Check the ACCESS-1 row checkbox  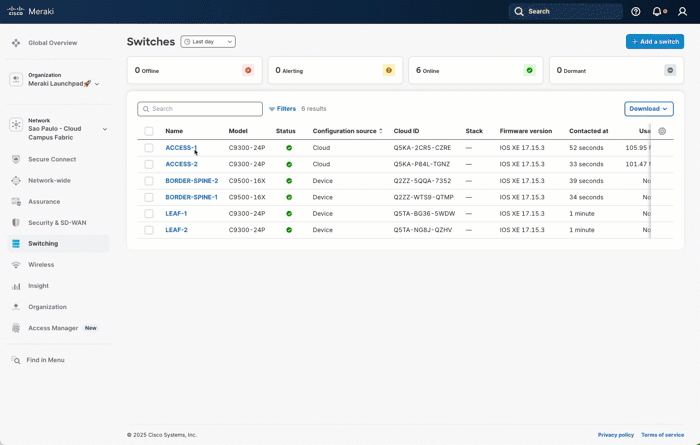coord(149,148)
